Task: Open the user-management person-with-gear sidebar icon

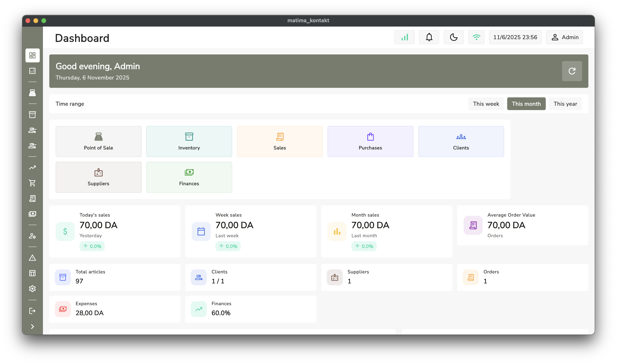Action: point(32,236)
